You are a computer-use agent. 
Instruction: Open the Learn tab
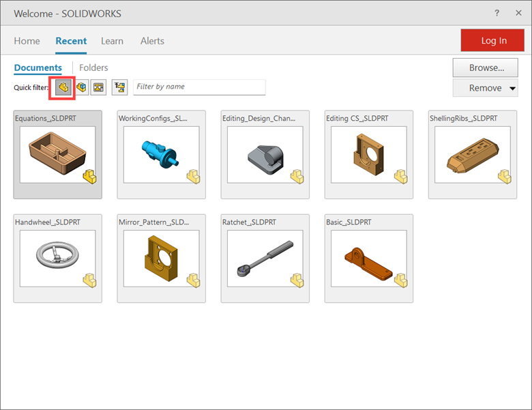coord(112,41)
